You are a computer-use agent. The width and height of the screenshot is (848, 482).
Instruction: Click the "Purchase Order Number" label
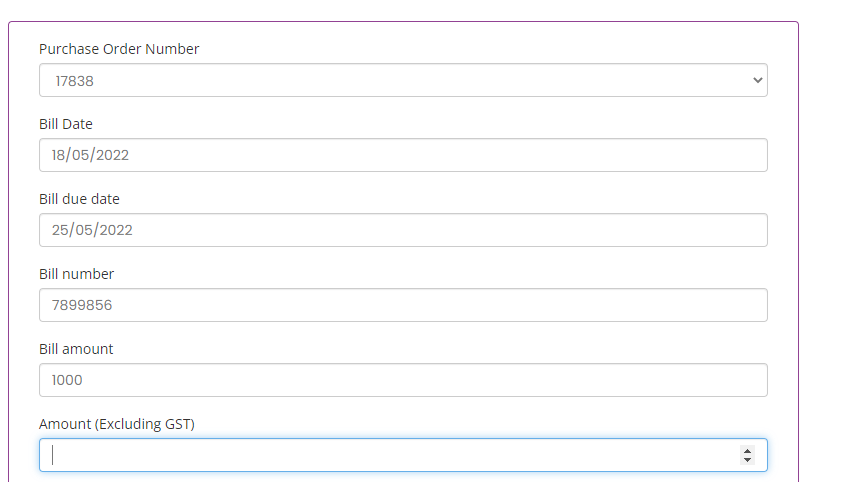pos(119,49)
